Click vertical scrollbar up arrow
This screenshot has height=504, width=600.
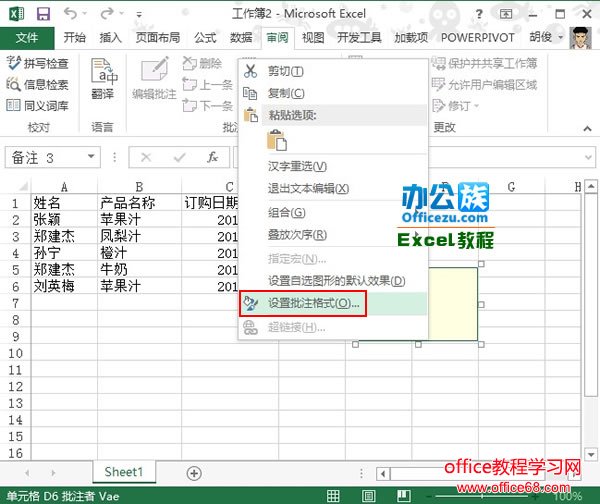tap(591, 187)
